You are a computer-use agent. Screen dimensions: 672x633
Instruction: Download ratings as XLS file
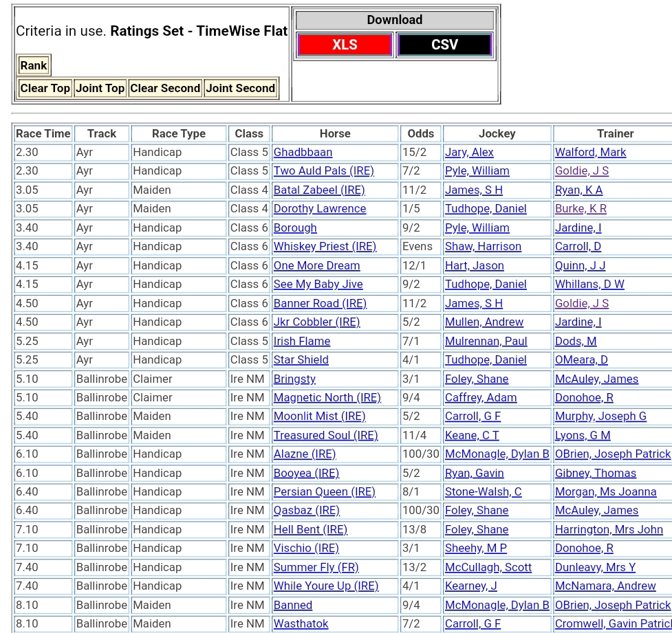pyautogui.click(x=345, y=45)
